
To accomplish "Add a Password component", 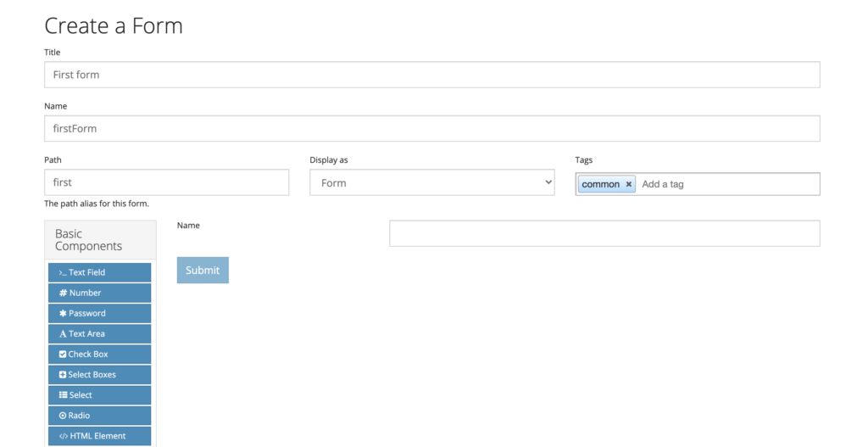I will tap(100, 314).
